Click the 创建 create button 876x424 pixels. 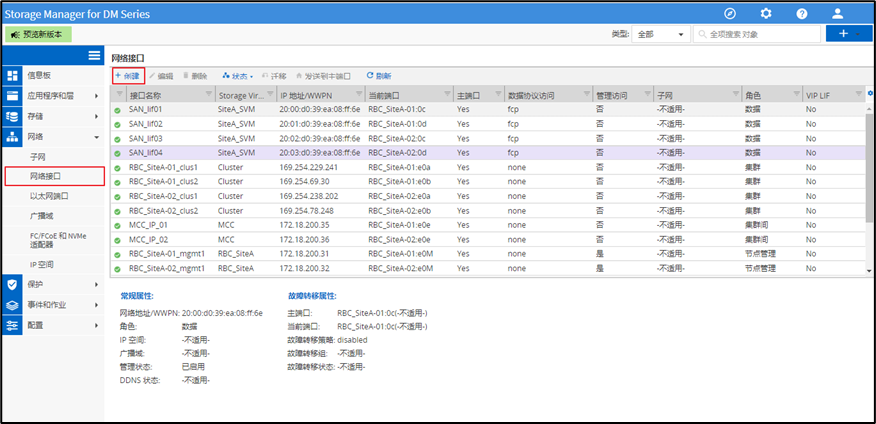pyautogui.click(x=128, y=76)
